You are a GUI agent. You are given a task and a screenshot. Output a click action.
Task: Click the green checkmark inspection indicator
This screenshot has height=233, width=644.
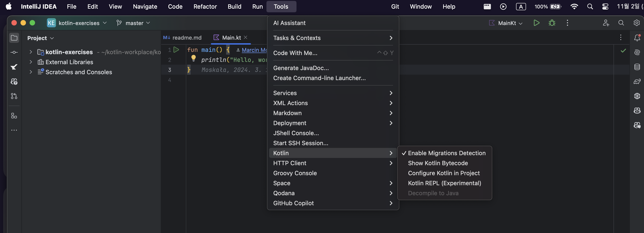tap(623, 51)
